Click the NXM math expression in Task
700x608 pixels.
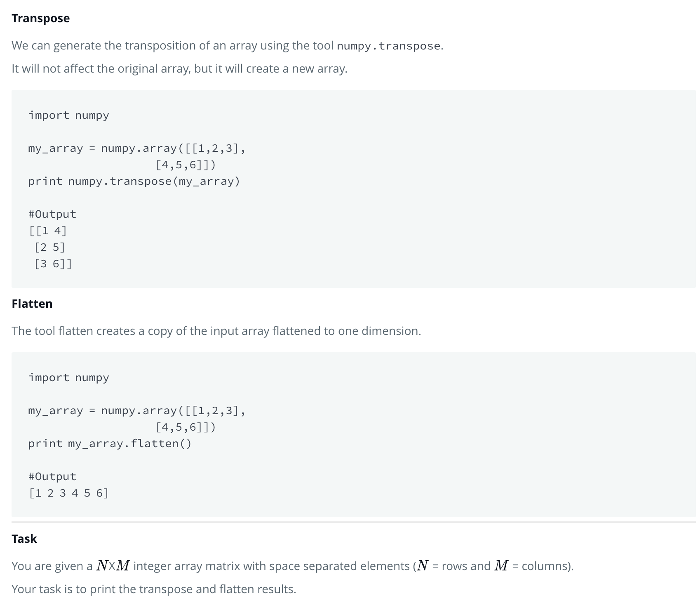pyautogui.click(x=113, y=566)
